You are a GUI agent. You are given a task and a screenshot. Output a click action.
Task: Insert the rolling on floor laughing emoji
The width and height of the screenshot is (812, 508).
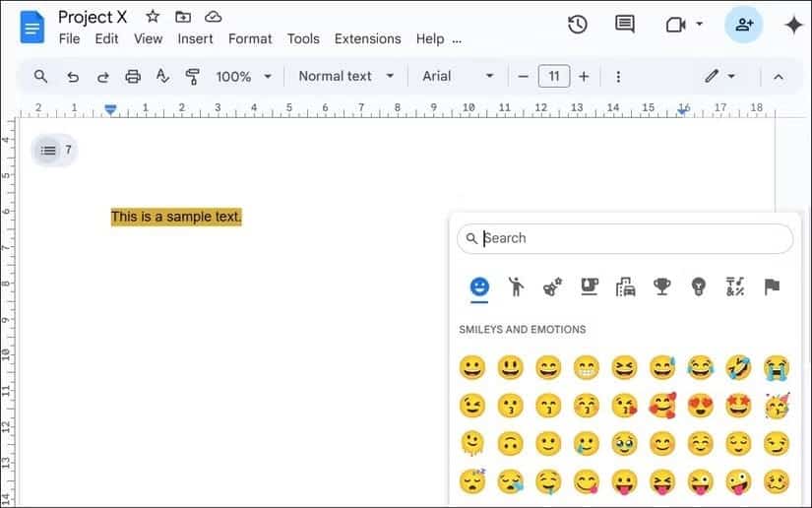pyautogui.click(x=738, y=367)
